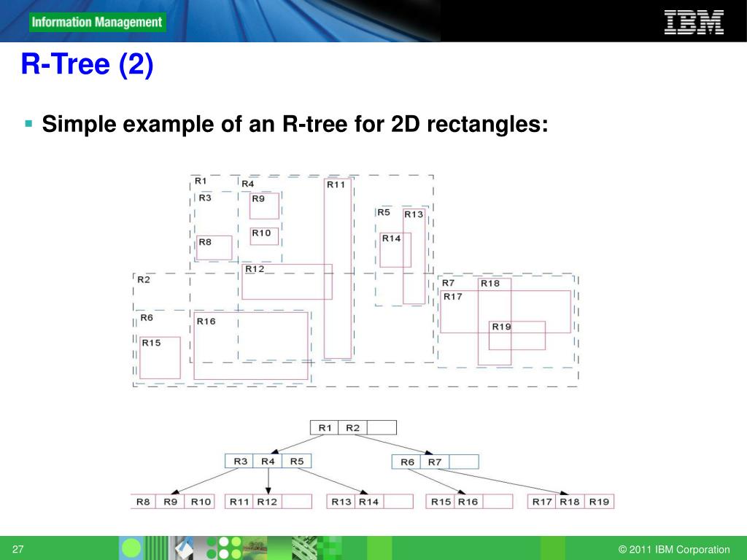This screenshot has width=747, height=560.
Task: Select the R1 cell in the tree root node
Action: click(325, 427)
